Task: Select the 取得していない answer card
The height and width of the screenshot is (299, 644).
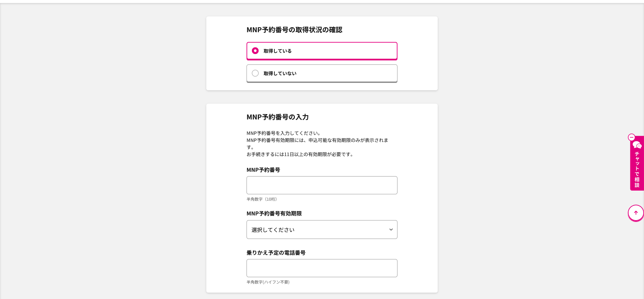Action: 322,73
